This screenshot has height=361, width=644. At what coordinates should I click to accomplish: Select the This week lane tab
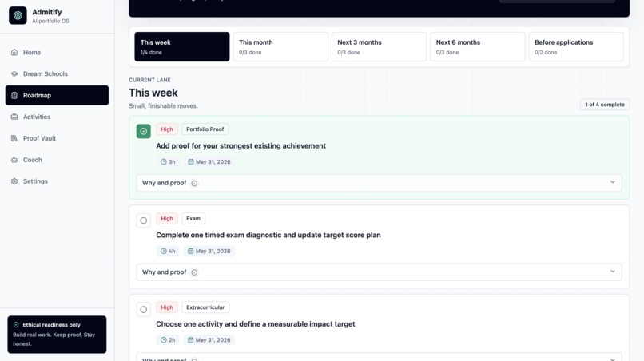pos(182,47)
